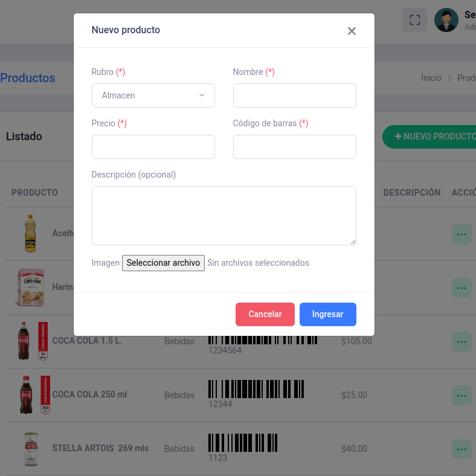Go to Inicio breadcrumb link
Viewport: 476px width, 476px height.
[x=431, y=78]
